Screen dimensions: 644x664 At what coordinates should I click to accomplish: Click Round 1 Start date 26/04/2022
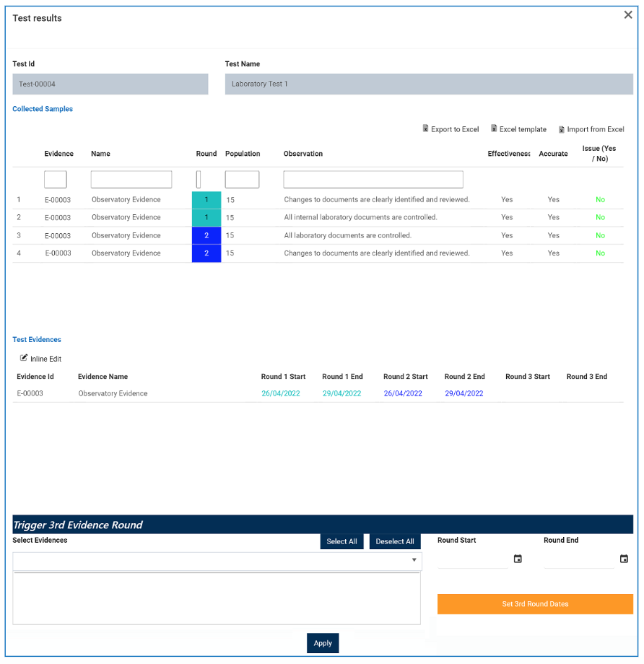280,393
